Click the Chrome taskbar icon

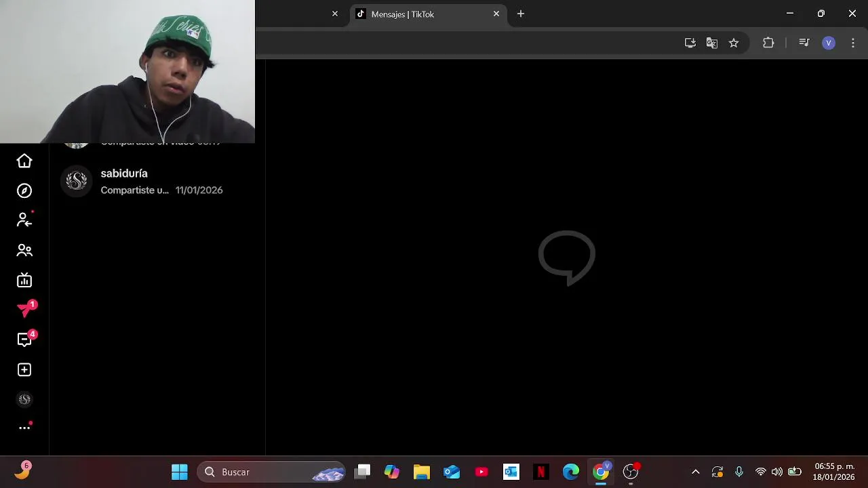pos(601,472)
